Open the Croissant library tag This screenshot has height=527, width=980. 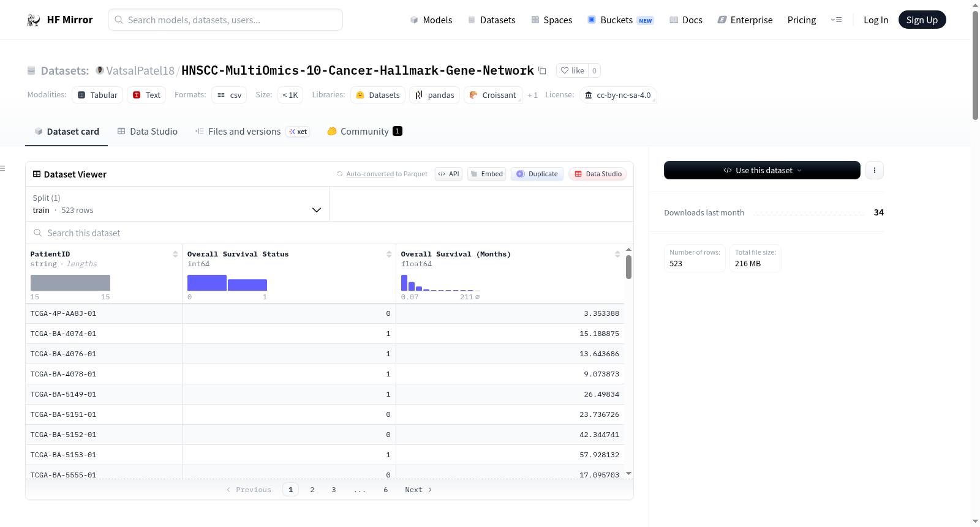tap(493, 95)
